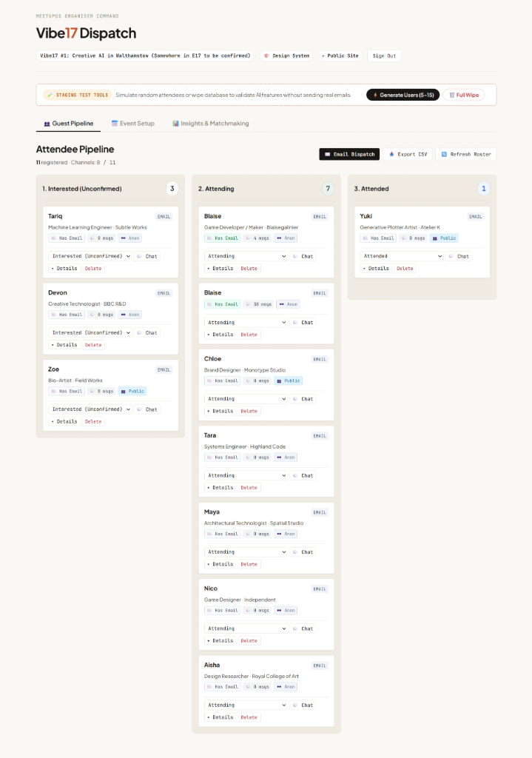Image resolution: width=532 pixels, height=758 pixels.
Task: Open the Design System link
Action: click(x=286, y=56)
